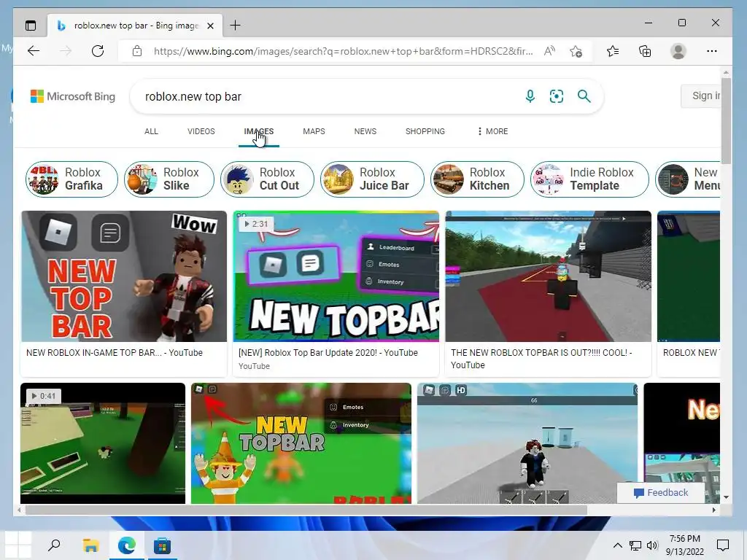Click the scrollbar down arrow
Screen dimensions: 747x560
(726, 497)
